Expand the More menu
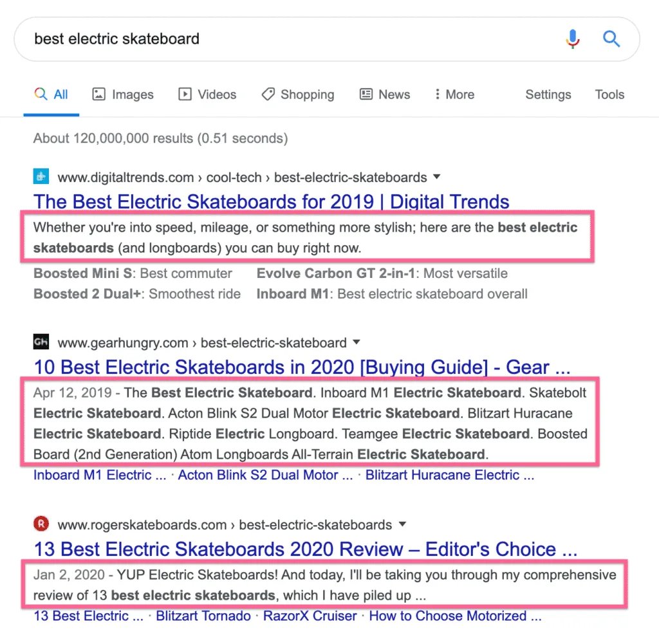The height and width of the screenshot is (644, 659). click(454, 95)
